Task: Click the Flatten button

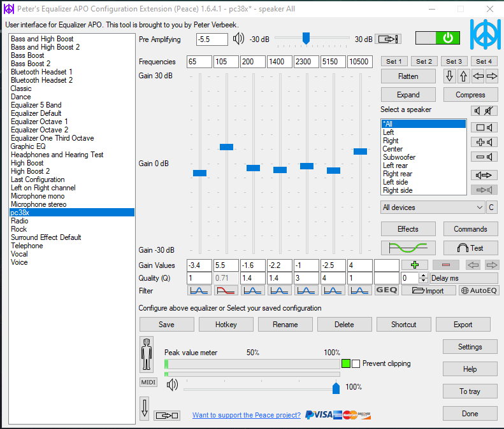Action: 408,76
